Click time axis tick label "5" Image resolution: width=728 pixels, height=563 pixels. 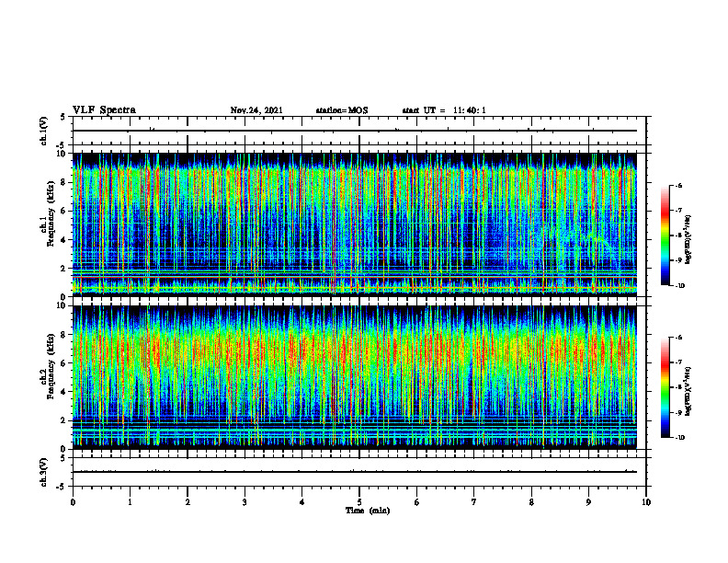[359, 502]
